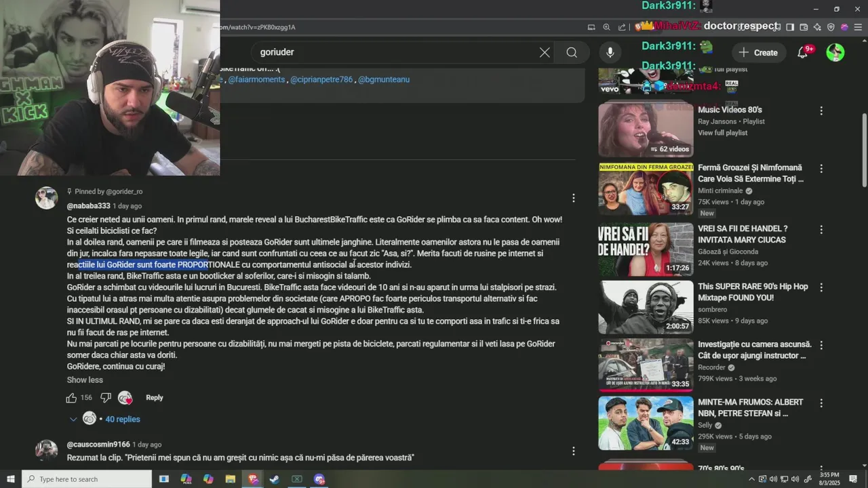
Task: Open the Brave Wallet icon
Action: click(804, 27)
